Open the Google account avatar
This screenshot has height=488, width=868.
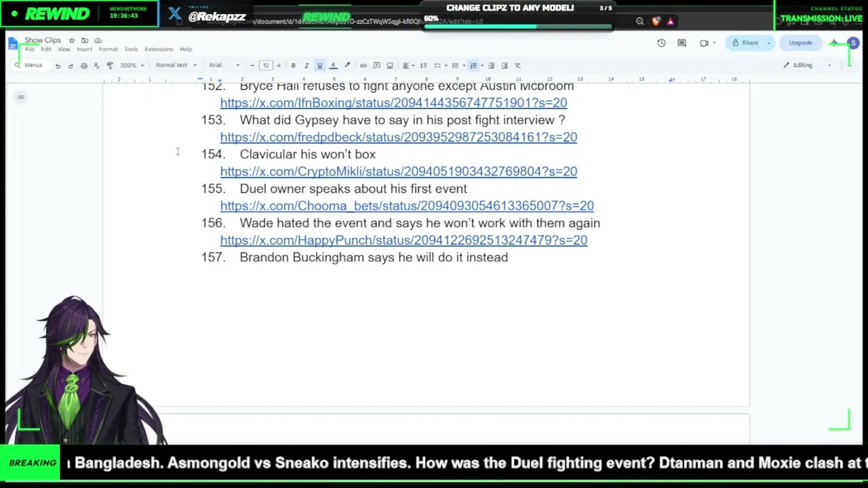[853, 43]
